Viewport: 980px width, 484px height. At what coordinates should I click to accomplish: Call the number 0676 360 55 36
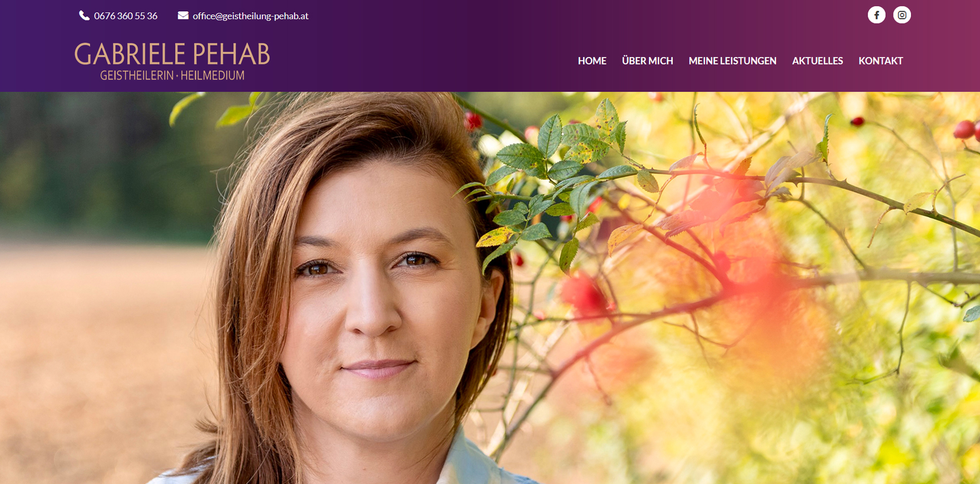126,16
